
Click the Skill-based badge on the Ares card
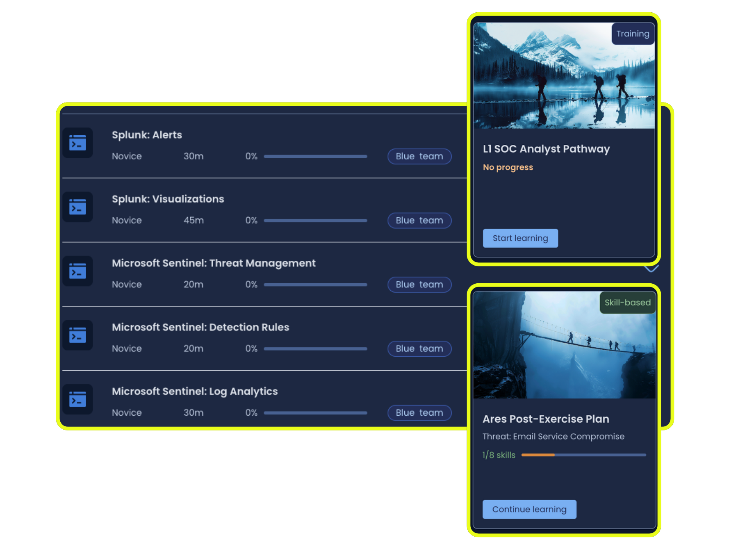tap(627, 303)
